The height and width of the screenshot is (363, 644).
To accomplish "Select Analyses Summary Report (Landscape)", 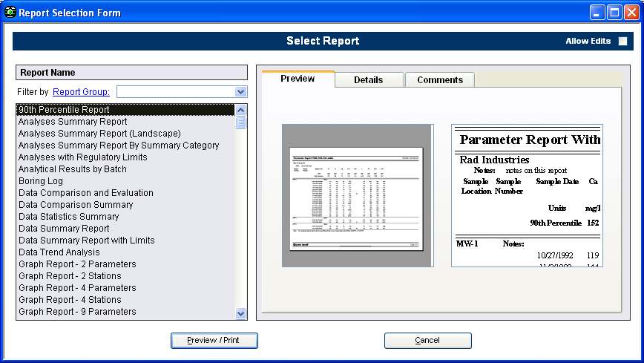I will coord(125,134).
